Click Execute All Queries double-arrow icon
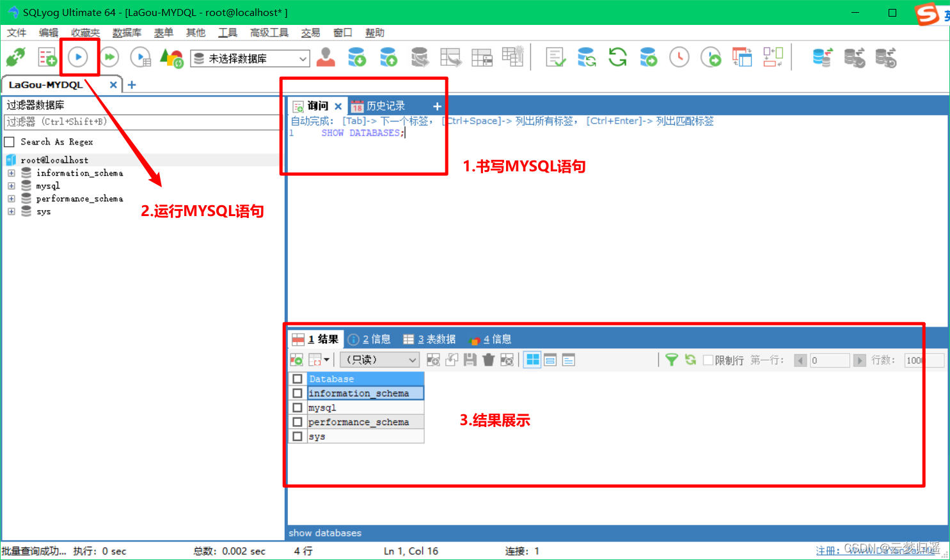Screen dimensions: 950x560 coord(109,58)
